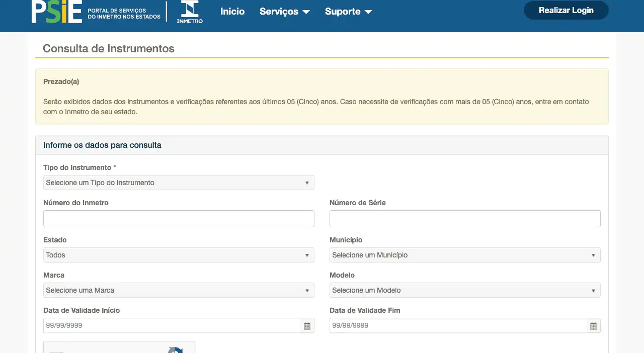Image resolution: width=644 pixels, height=353 pixels.
Task: Click the INMETRO logo in header
Action: tap(190, 12)
